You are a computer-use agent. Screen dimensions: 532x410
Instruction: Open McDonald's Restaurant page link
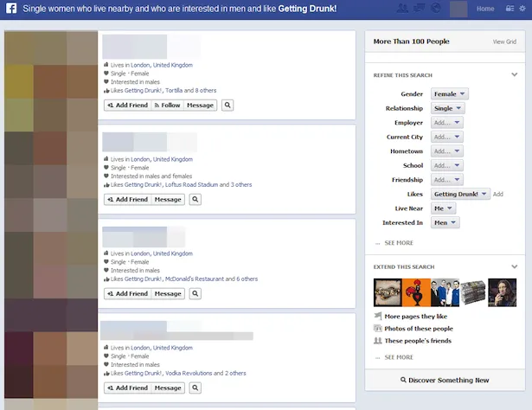(x=195, y=279)
